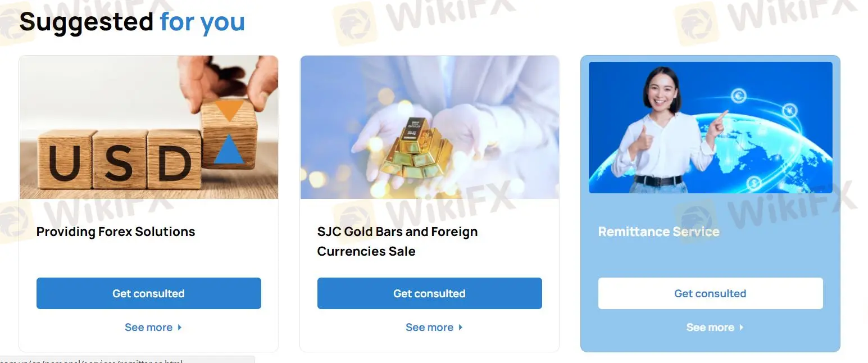Get consulted on Remittance Service
Viewport: 868px width, 363px height.
point(711,293)
